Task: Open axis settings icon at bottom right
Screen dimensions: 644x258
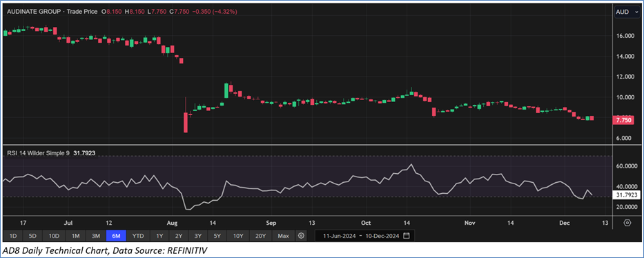Action: (x=627, y=223)
